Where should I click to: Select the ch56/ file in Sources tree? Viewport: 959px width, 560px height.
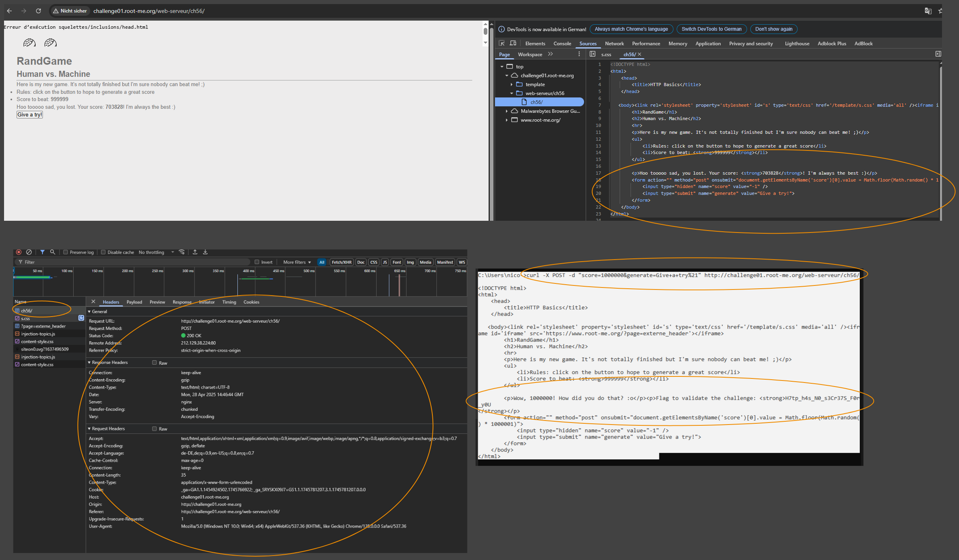(540, 102)
